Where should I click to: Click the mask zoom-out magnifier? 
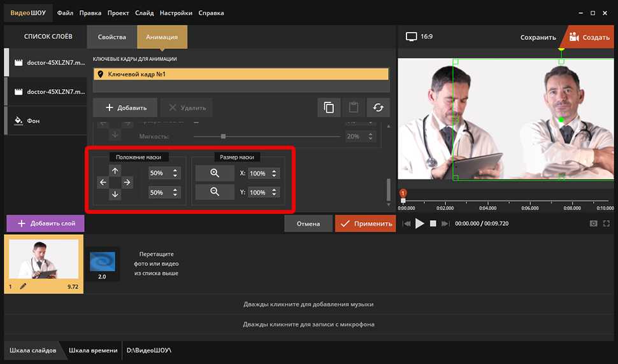[215, 192]
